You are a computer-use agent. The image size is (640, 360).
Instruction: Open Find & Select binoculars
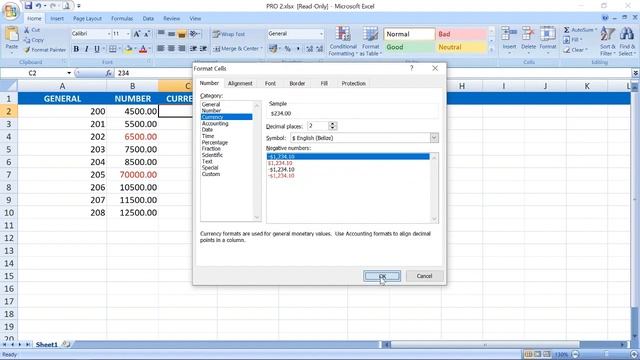627,41
